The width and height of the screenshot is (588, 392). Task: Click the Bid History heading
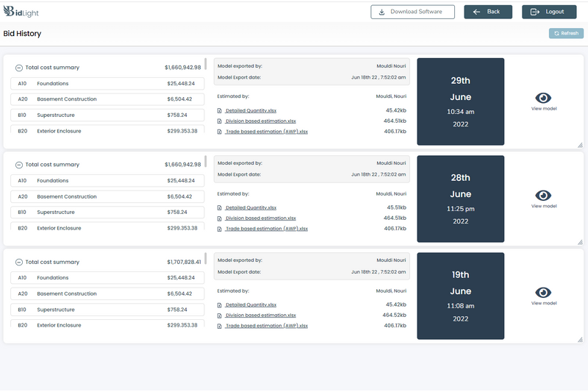(22, 33)
